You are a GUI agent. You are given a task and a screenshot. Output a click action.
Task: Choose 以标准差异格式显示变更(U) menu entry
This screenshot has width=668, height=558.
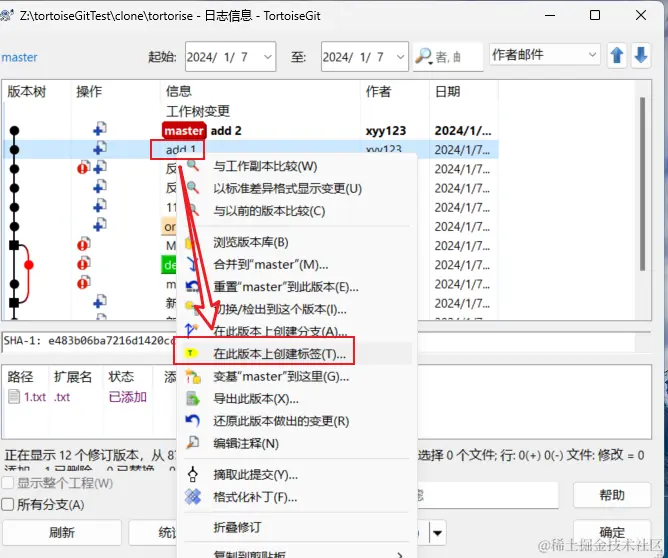(297, 188)
